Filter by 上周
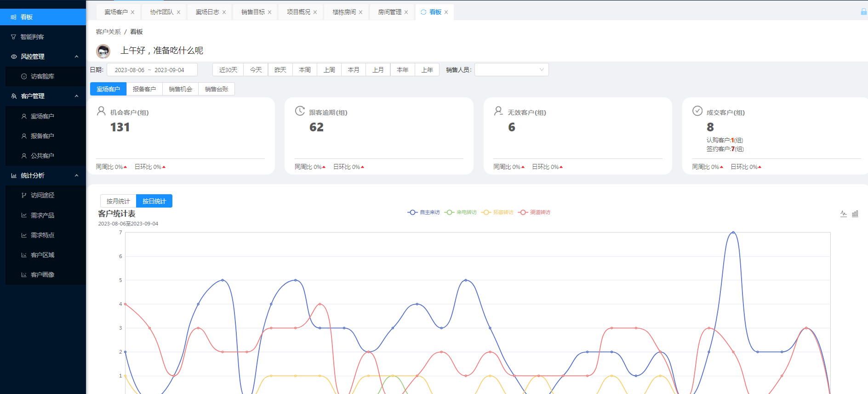This screenshot has width=868, height=394. [329, 70]
